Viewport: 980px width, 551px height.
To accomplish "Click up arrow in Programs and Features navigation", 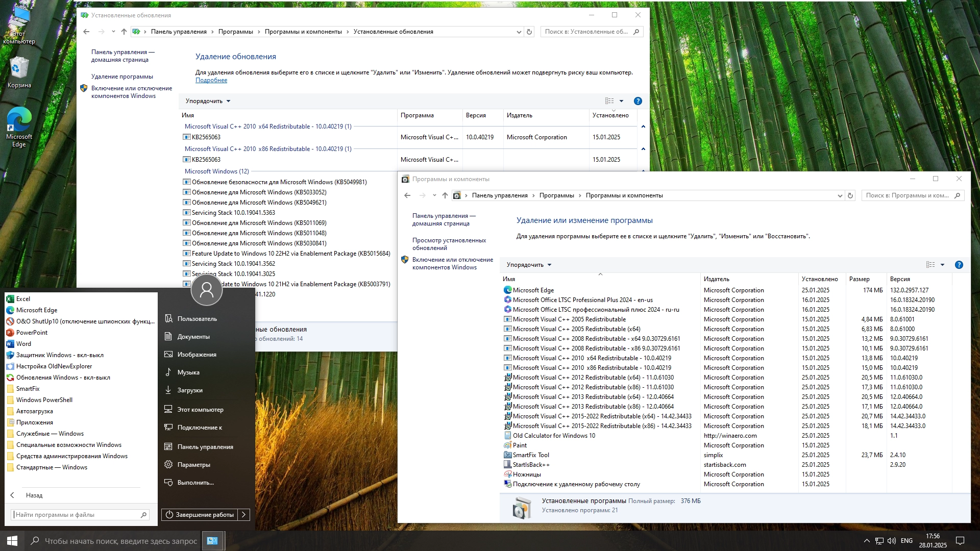I will (445, 195).
